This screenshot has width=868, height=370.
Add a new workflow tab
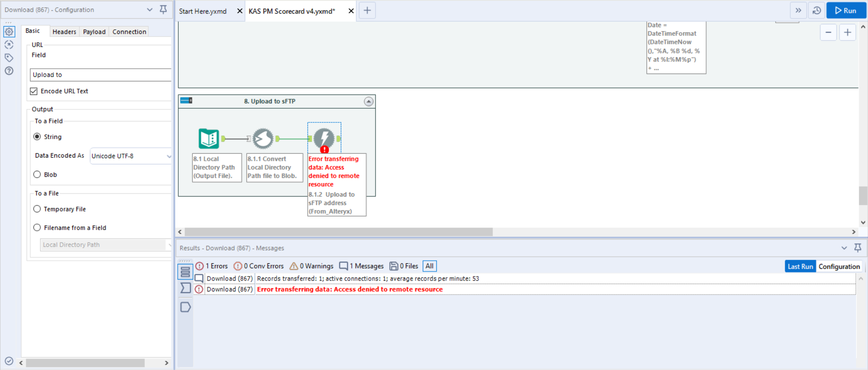pyautogui.click(x=367, y=10)
